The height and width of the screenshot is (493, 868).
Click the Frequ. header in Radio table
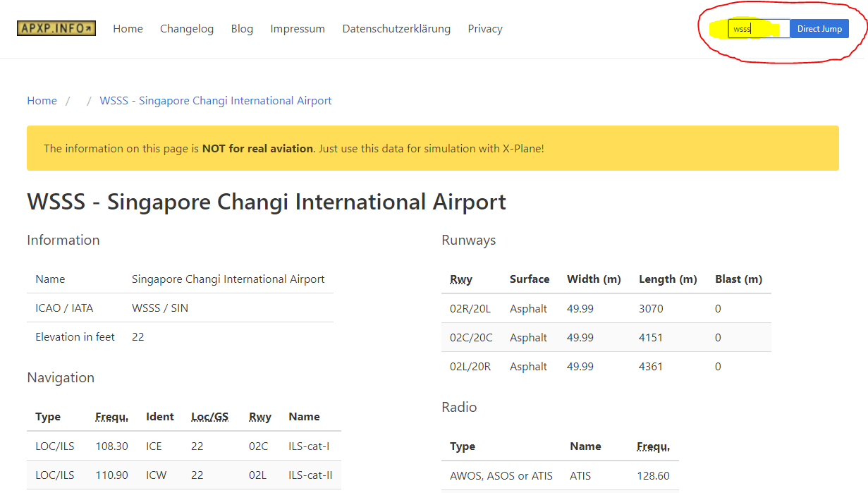(653, 446)
